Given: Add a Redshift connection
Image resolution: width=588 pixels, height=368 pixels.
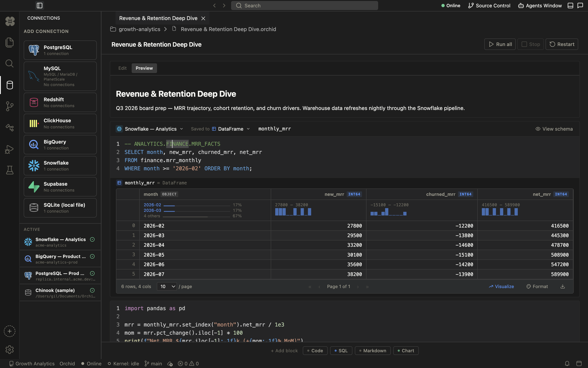Looking at the screenshot, I should [60, 102].
